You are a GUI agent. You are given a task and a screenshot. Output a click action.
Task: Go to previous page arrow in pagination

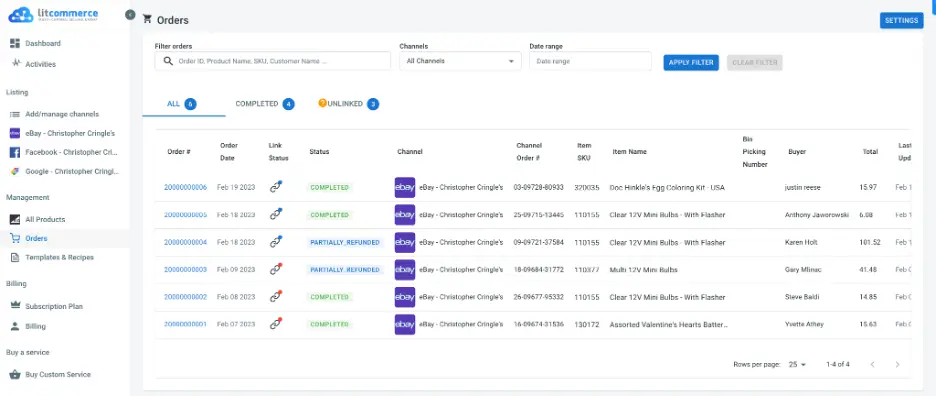pos(872,364)
